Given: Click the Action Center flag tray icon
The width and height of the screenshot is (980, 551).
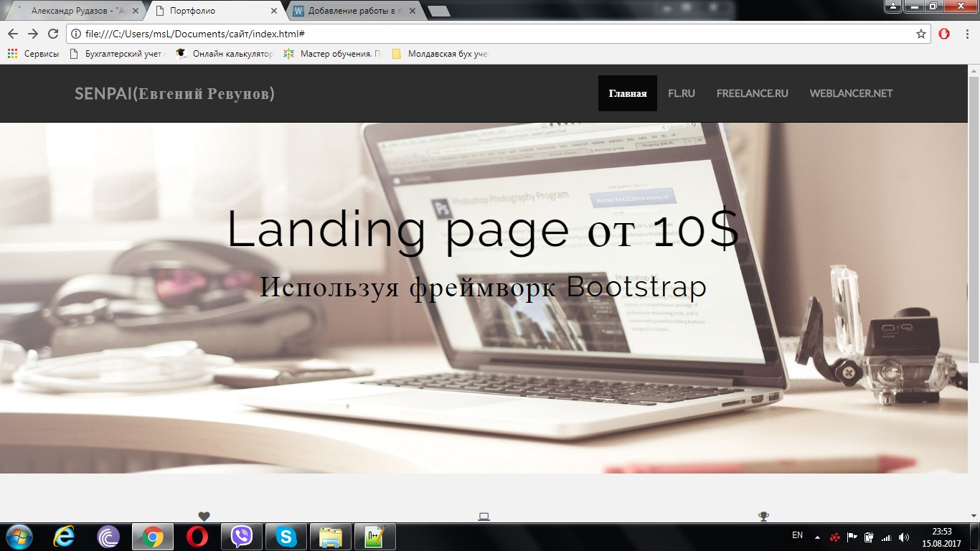Looking at the screenshot, I should (x=852, y=537).
